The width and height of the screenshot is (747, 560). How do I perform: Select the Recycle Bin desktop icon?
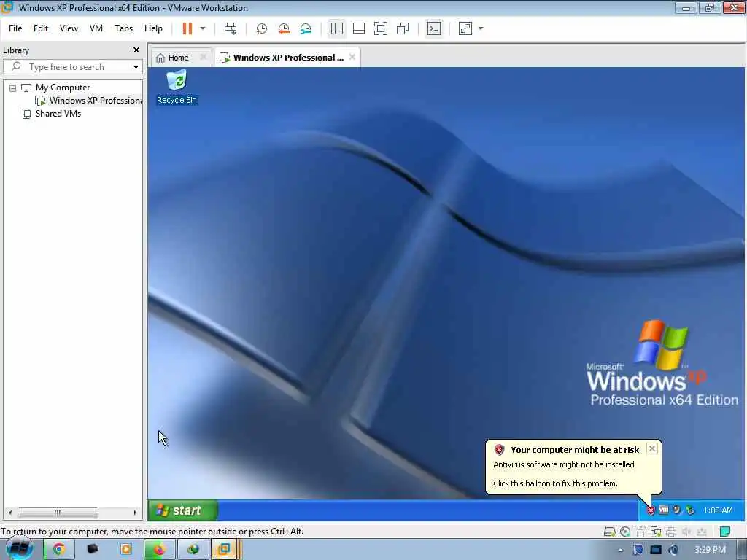[x=177, y=87]
